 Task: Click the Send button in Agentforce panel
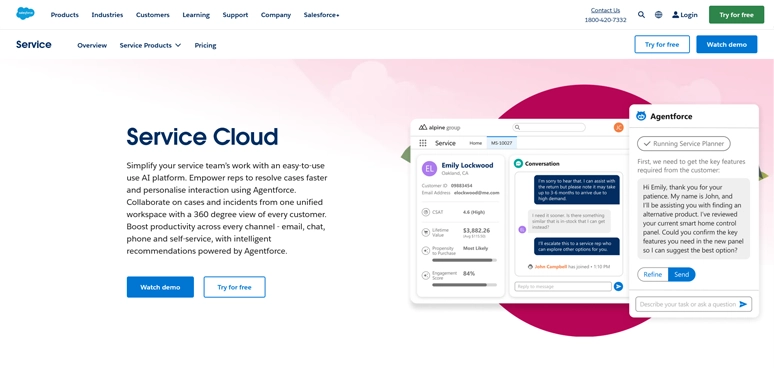[682, 274]
